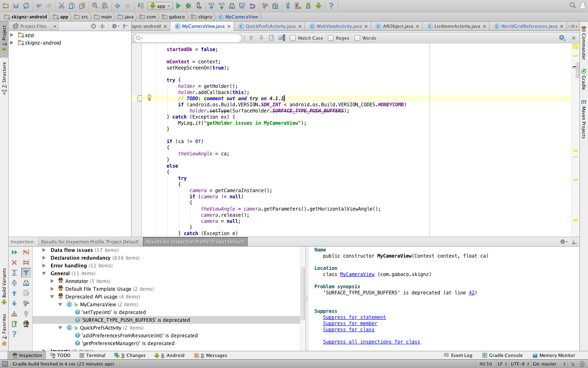The width and height of the screenshot is (588, 368).
Task: Close inspection results with red X icon
Action: 14,263
